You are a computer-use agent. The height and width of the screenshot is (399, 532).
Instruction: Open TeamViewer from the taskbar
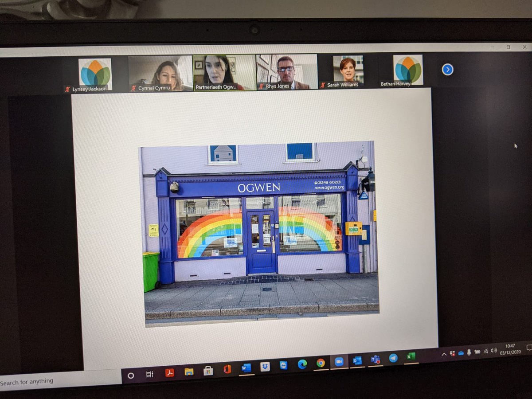click(x=284, y=365)
